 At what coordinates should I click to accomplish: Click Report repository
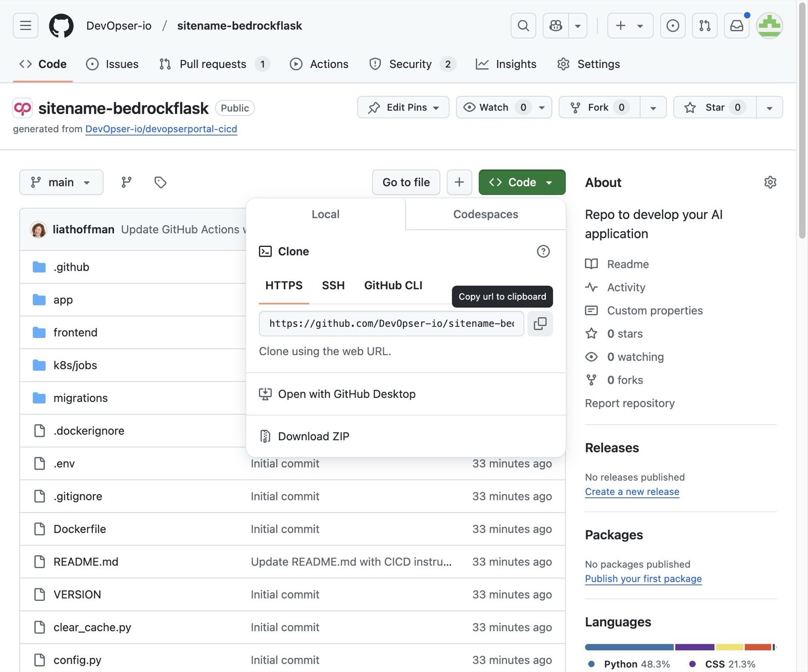[630, 403]
